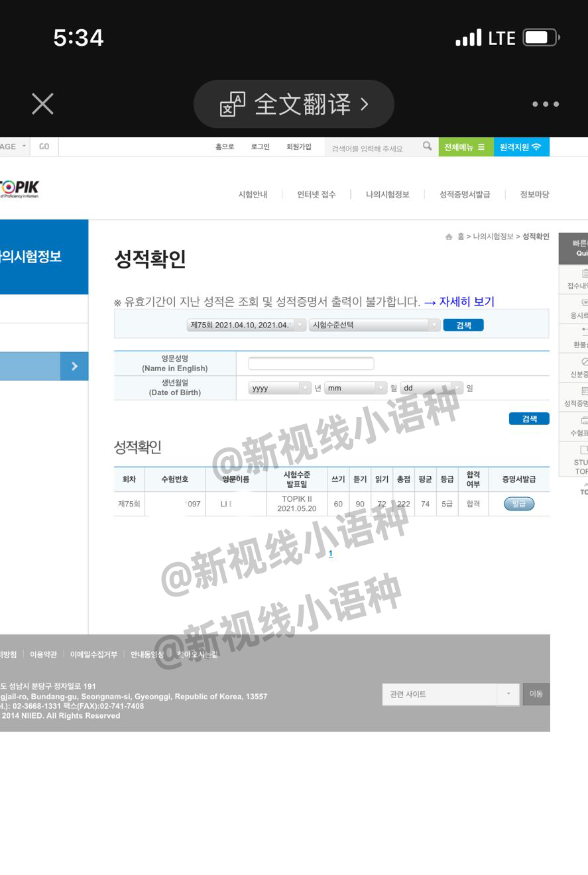The image size is (588, 875).
Task: Open the 정보마당 navigation menu
Action: click(x=534, y=194)
